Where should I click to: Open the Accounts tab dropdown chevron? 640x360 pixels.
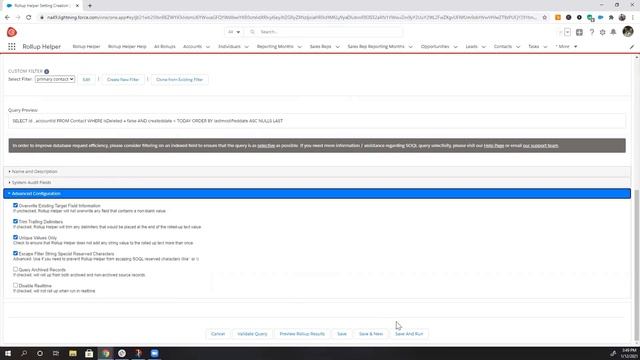(208, 47)
